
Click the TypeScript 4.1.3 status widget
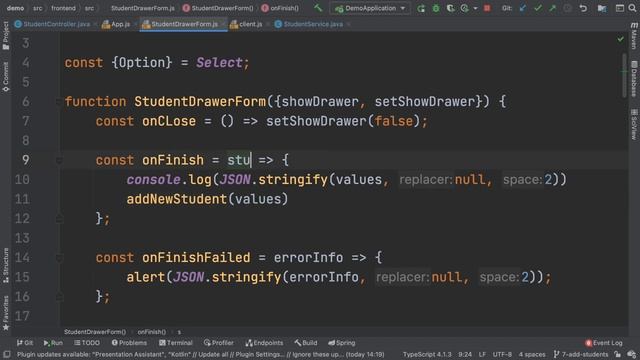coord(427,354)
